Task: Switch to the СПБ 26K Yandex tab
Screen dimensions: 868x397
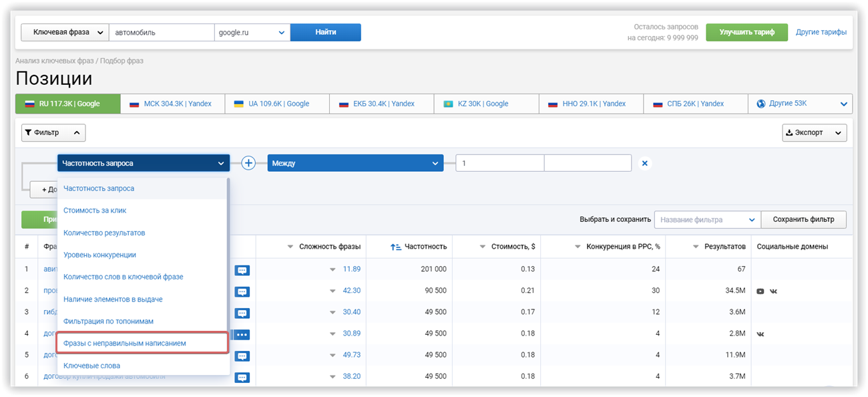Action: point(696,104)
